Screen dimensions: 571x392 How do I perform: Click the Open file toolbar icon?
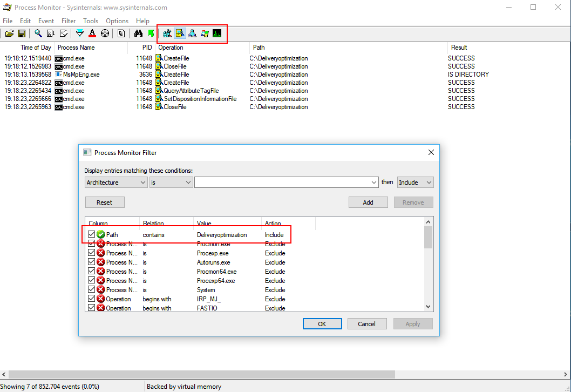[10, 33]
